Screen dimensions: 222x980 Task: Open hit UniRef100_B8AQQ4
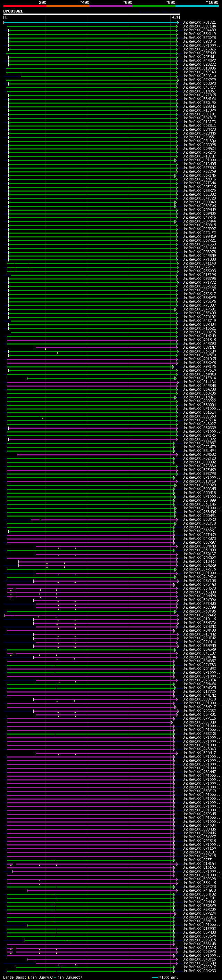[x=199, y=405]
